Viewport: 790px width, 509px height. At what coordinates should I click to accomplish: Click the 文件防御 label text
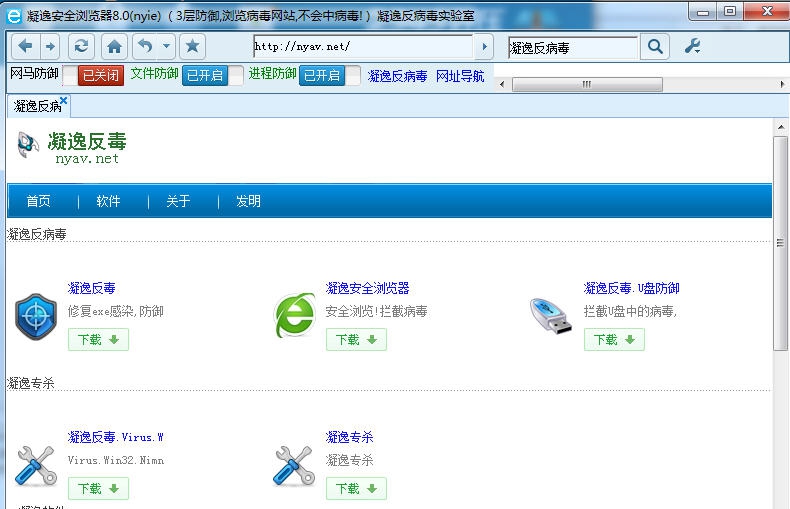154,74
